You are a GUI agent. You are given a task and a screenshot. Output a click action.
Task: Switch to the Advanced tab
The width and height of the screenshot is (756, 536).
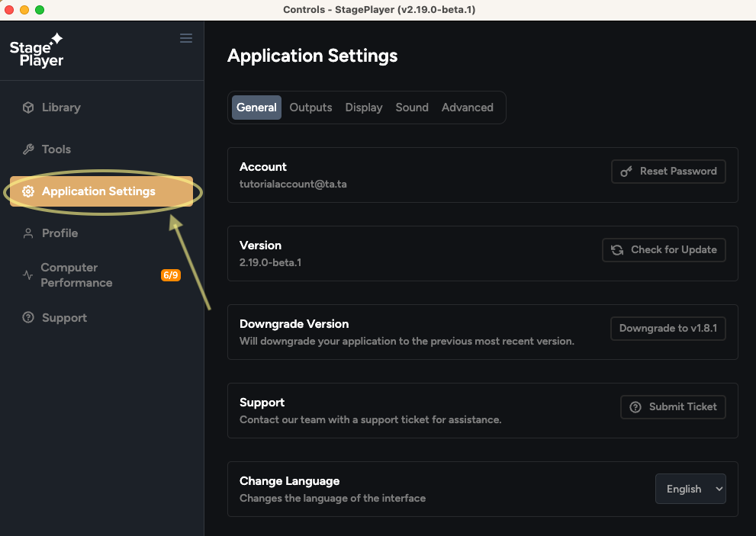(x=467, y=108)
